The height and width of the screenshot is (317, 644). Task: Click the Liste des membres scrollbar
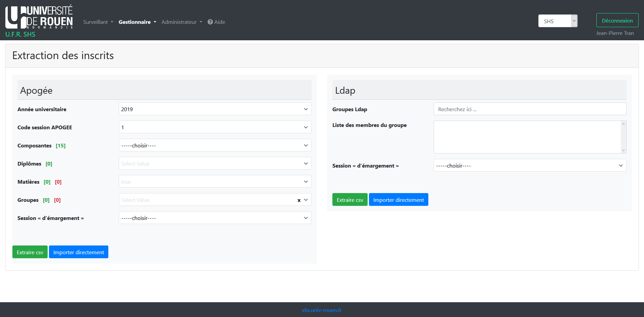[623, 137]
